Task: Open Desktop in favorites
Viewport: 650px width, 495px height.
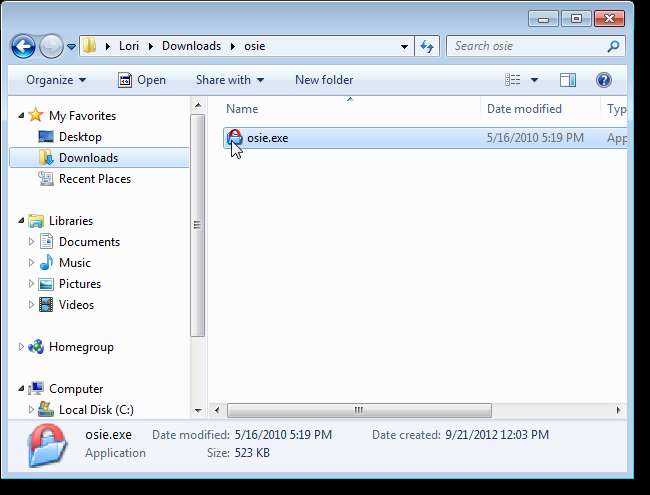Action: 80,137
